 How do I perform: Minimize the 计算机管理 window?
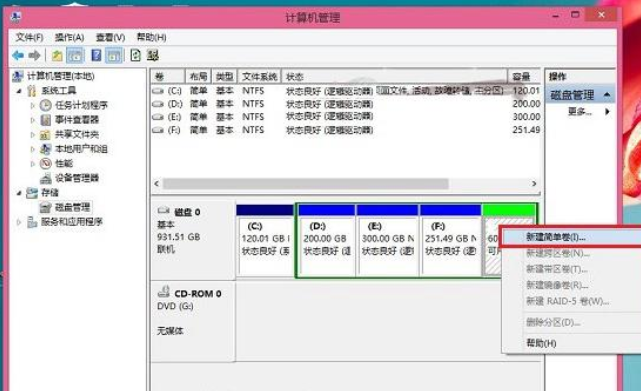point(556,16)
